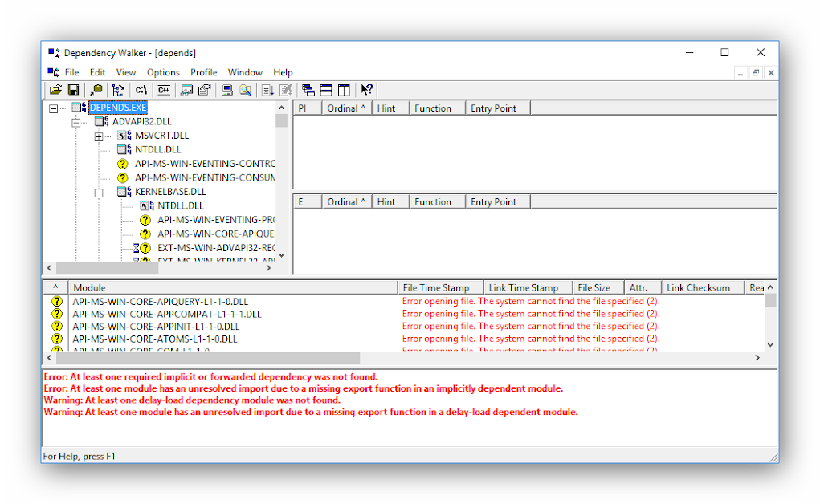Click the module icon beside KERNELBASE.DLL
This screenshot has height=504, width=820.
[124, 191]
